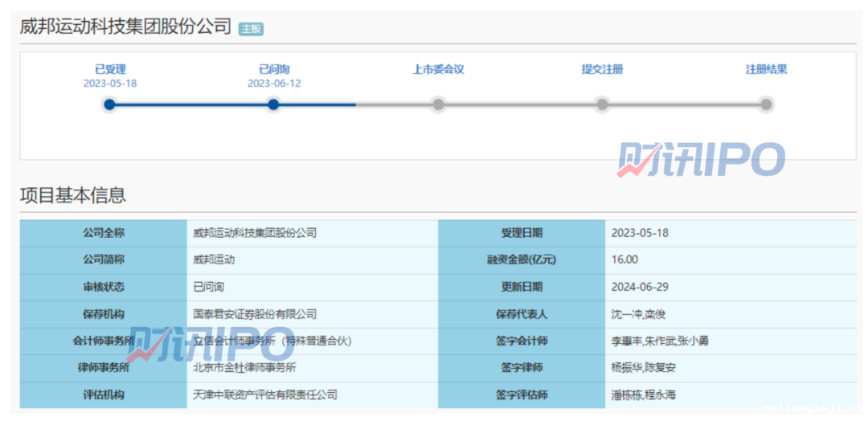Click the 保荐代表人 header cell
868x421 pixels.
[522, 314]
